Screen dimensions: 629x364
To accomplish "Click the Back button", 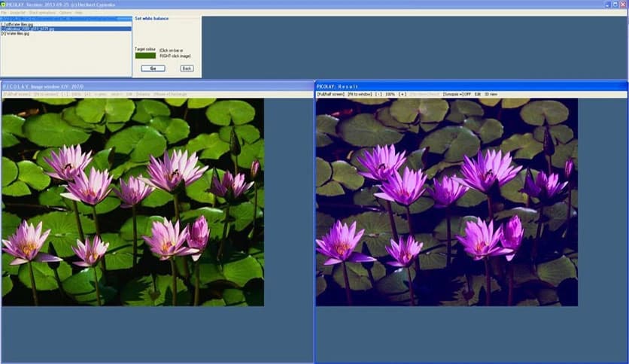I will (x=187, y=68).
